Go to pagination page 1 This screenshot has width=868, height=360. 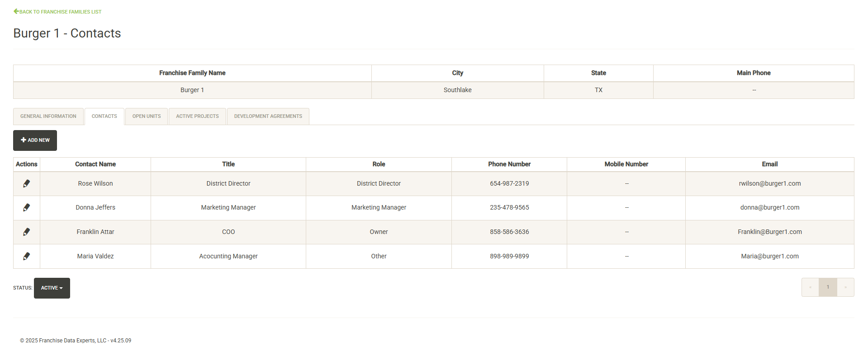point(828,287)
